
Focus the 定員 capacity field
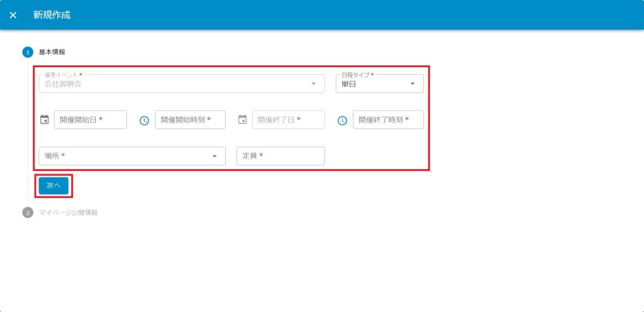tap(280, 156)
